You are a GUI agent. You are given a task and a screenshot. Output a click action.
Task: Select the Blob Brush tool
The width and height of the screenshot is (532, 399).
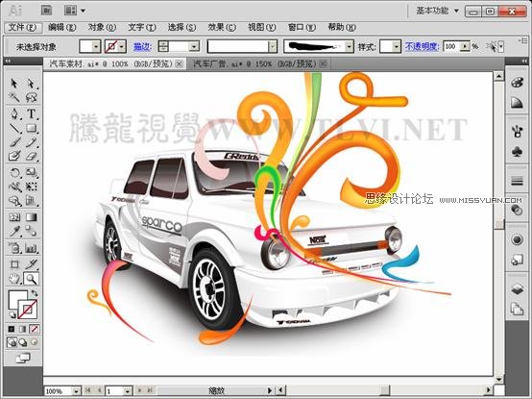click(x=13, y=156)
